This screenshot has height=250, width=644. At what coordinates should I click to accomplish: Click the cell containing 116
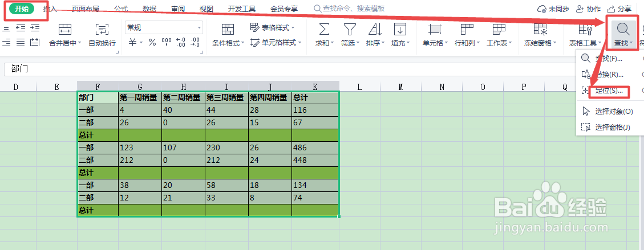coord(315,110)
